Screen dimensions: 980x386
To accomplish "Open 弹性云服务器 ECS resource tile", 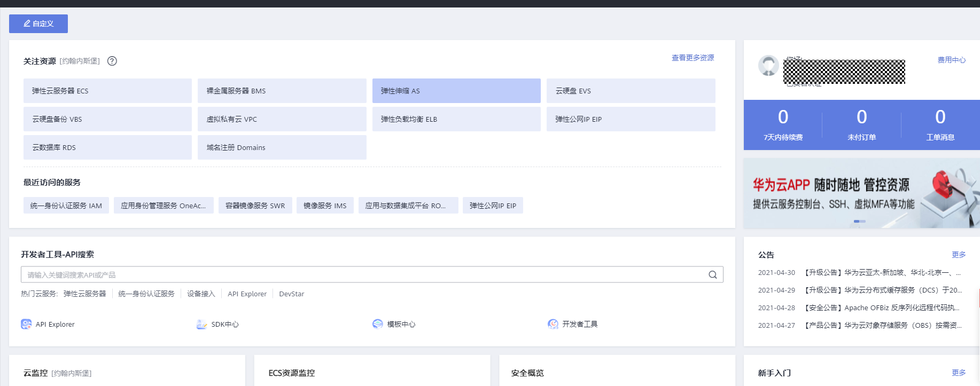I will coord(107,91).
